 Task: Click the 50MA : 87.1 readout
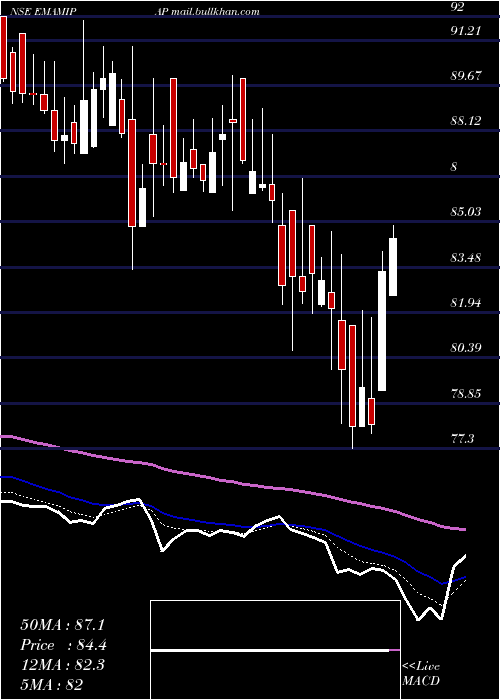(x=62, y=625)
